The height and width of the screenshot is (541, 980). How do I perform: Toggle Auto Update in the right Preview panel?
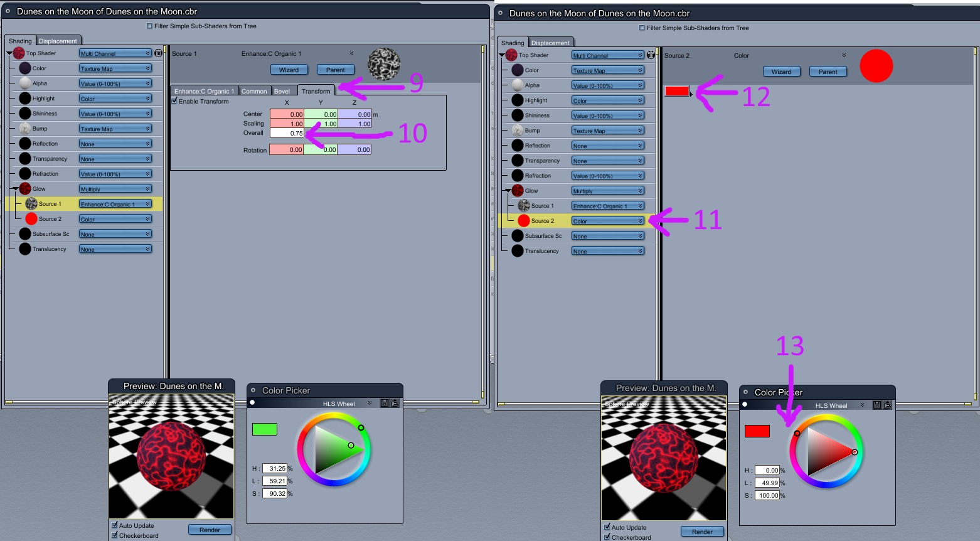pos(607,527)
